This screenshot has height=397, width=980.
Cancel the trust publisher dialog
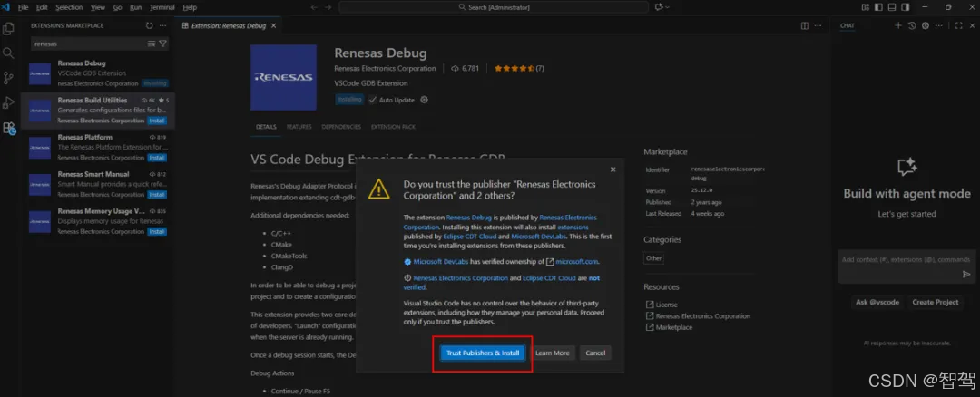pyautogui.click(x=595, y=353)
